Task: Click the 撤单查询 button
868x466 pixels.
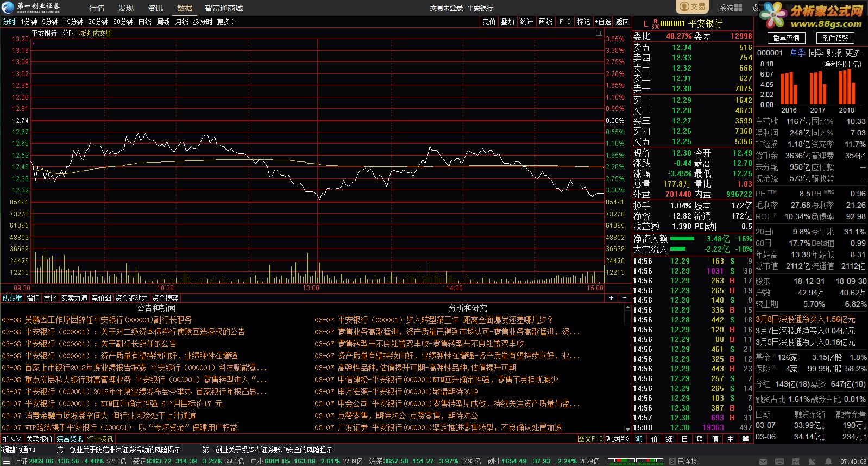Action: point(786,38)
